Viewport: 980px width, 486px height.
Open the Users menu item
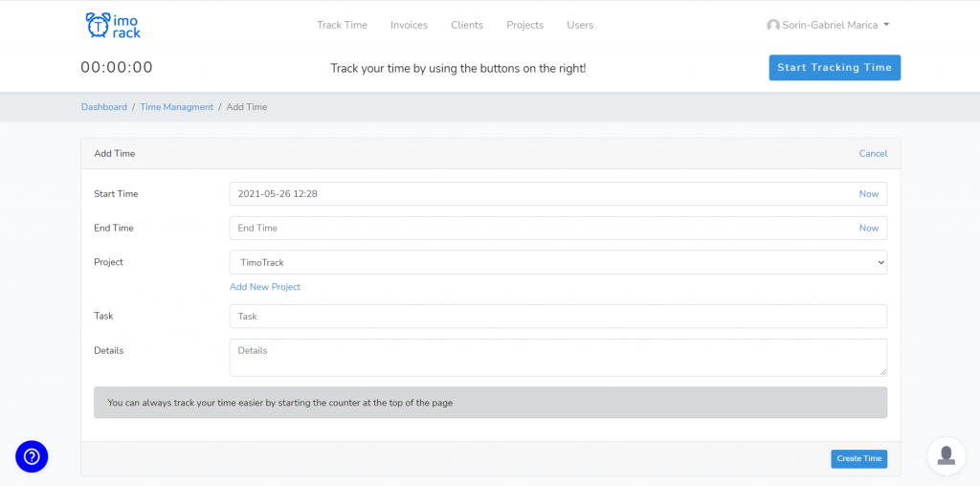(x=580, y=26)
